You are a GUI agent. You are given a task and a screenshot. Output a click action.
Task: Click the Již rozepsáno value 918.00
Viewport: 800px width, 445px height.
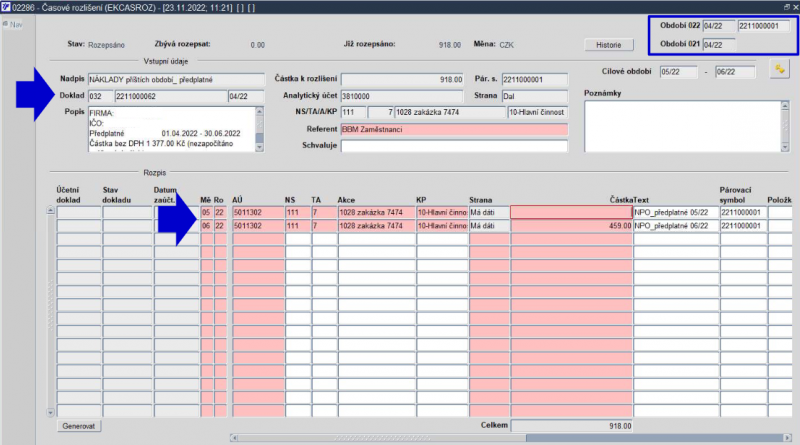(449, 45)
